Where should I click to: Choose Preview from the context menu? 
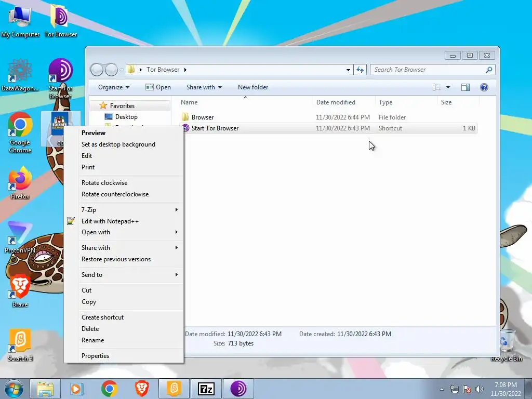click(124, 132)
